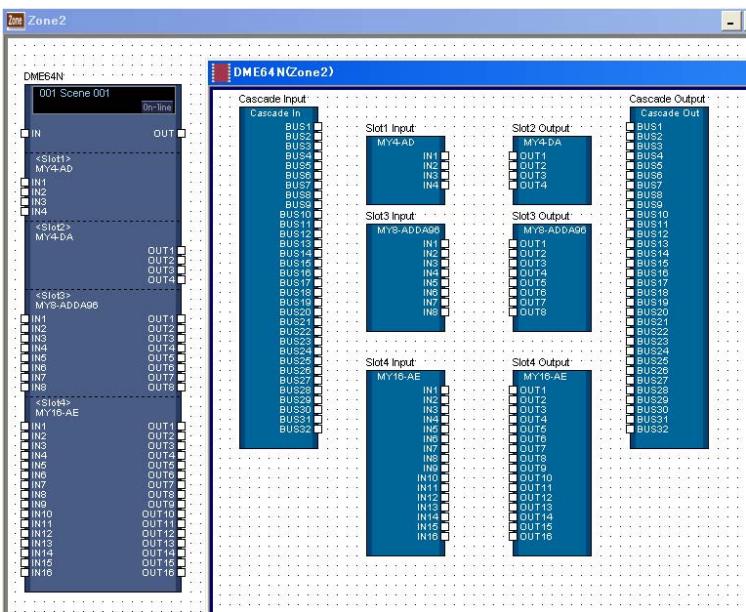Click BUS12 port on Cascade Out

tap(630, 234)
